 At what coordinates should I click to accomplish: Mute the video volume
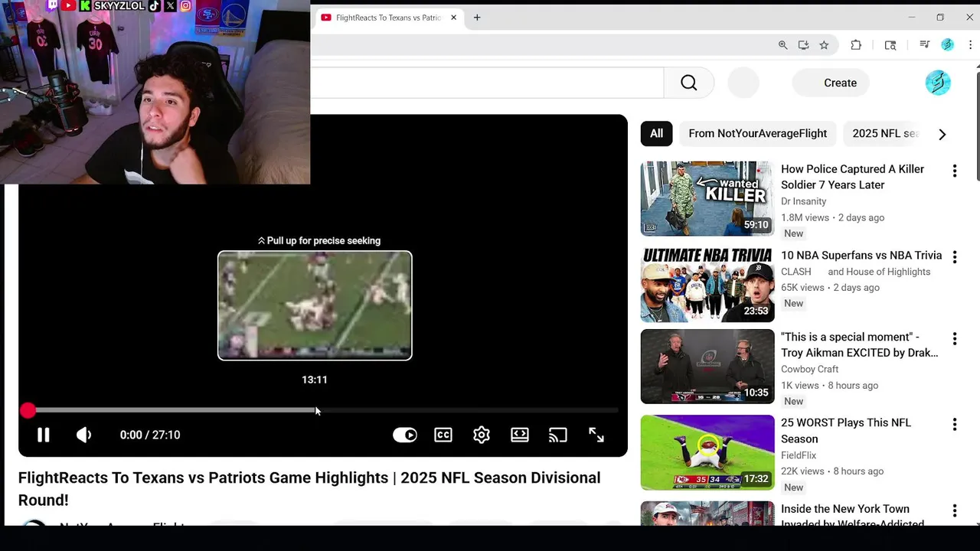(x=84, y=435)
